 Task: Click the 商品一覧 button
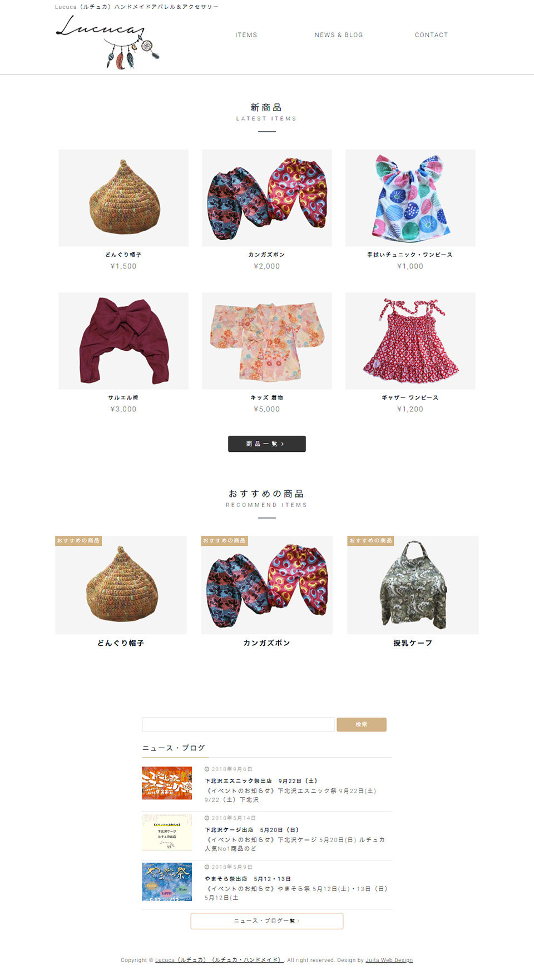point(267,444)
